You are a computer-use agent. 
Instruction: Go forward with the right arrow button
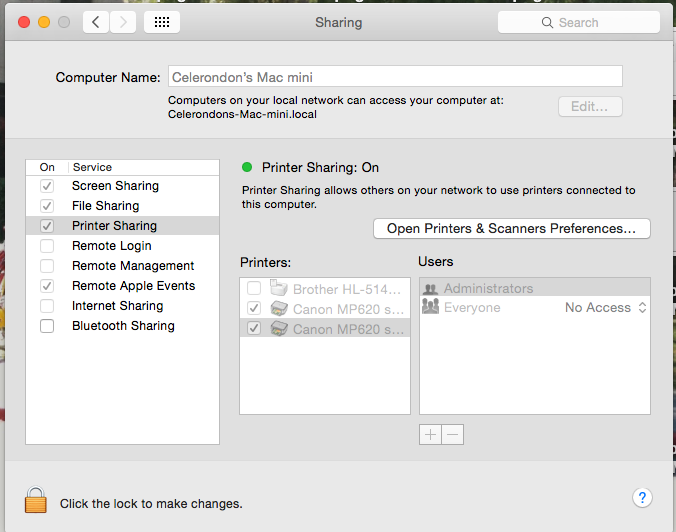(x=123, y=22)
